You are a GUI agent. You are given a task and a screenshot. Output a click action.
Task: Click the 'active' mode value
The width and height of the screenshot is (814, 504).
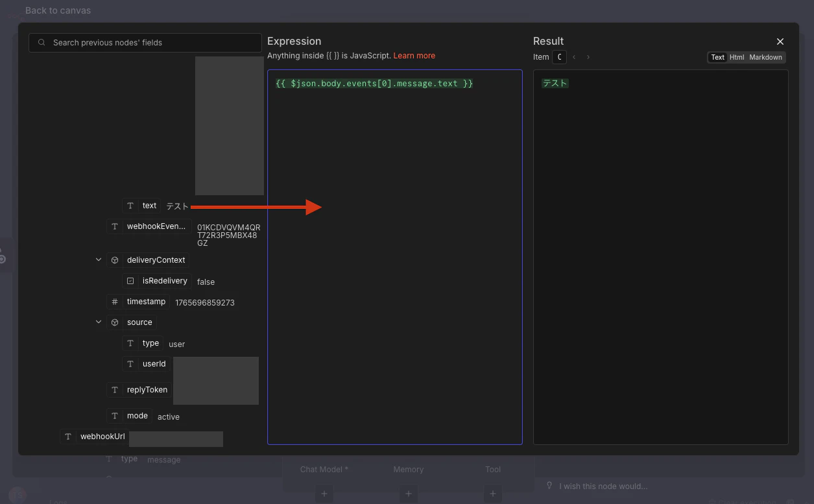169,417
